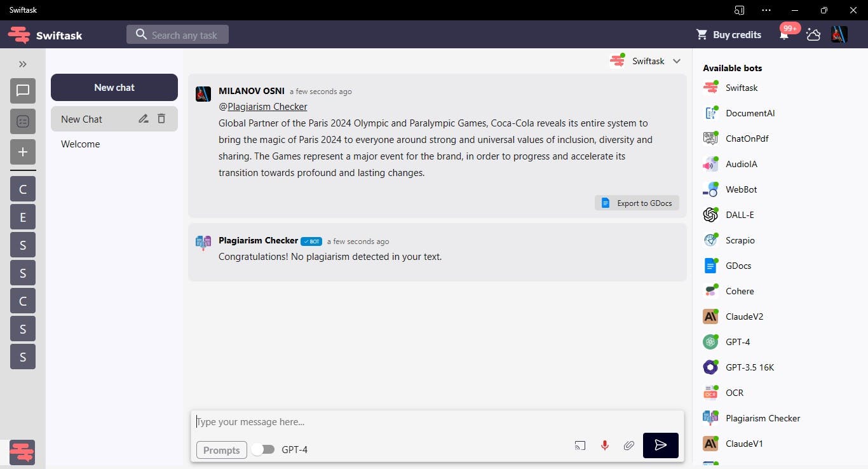Open the task list sidebar icon
The width and height of the screenshot is (868, 469).
[x=23, y=121]
